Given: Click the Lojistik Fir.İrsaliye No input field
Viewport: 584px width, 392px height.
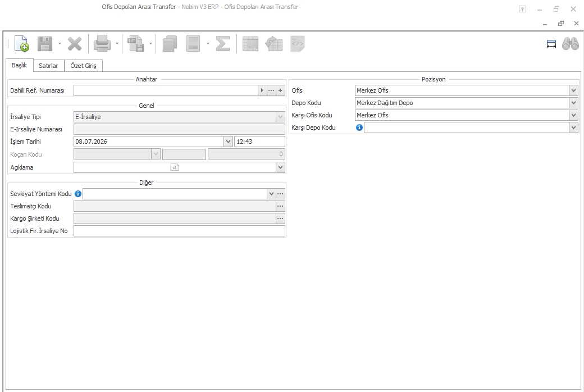Looking at the screenshot, I should 179,231.
